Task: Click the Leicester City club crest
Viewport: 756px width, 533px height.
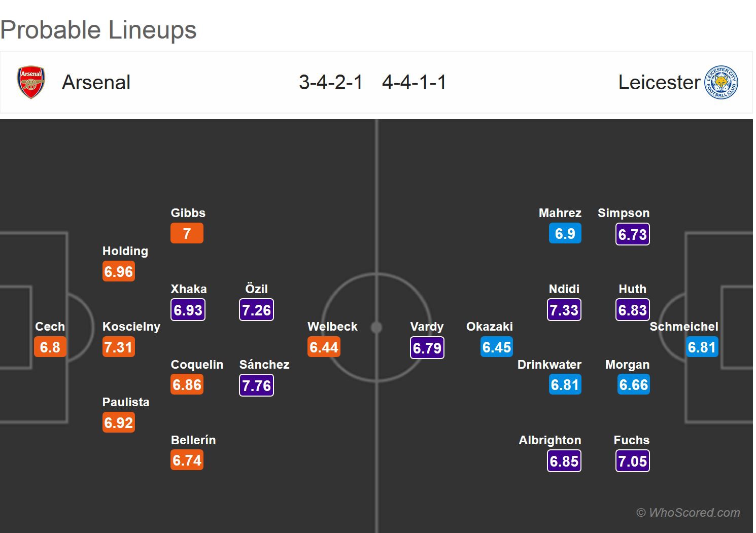Action: tap(721, 82)
